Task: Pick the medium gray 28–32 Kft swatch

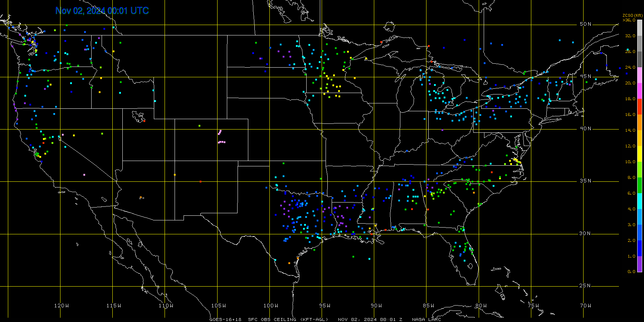Action: [640, 44]
